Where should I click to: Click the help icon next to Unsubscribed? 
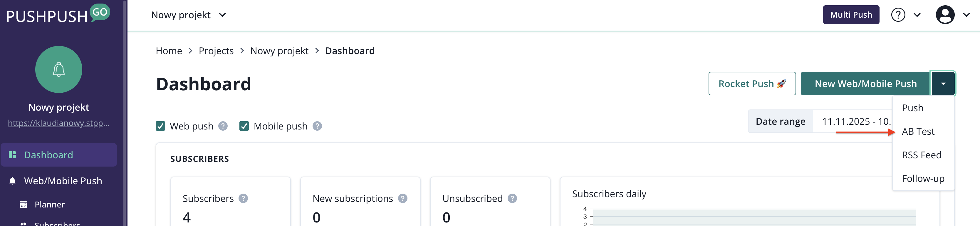coord(512,199)
